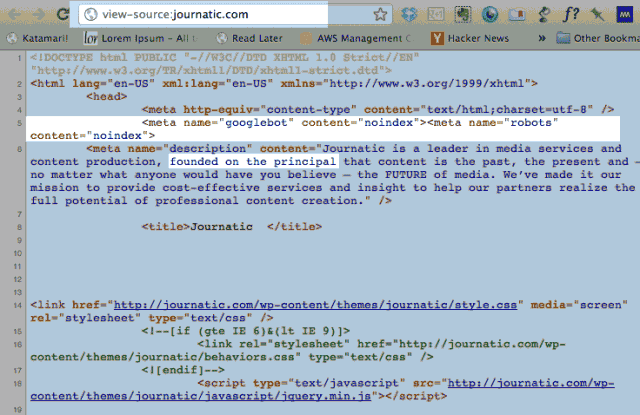
Task: Follow the jquery.min.js script link
Action: pos(322,390)
